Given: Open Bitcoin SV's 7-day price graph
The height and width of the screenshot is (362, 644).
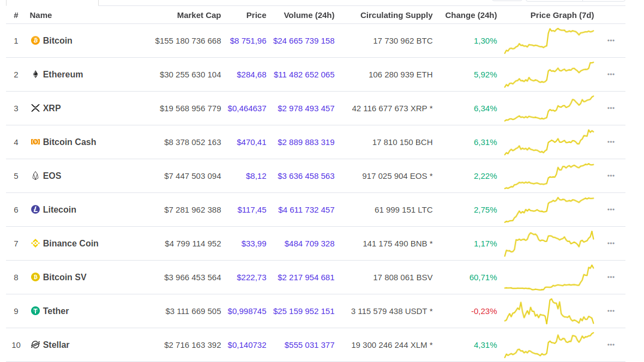Looking at the screenshot, I should pyautogui.click(x=549, y=277).
